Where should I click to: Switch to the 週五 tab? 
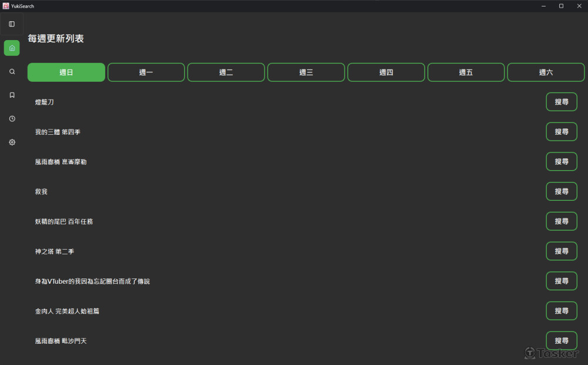[x=466, y=72]
